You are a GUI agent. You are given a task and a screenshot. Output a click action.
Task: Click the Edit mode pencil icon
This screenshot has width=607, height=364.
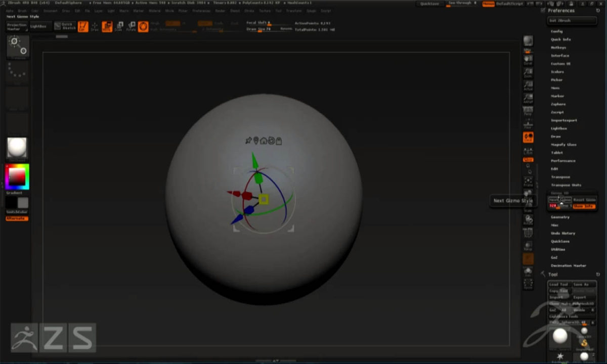83,27
